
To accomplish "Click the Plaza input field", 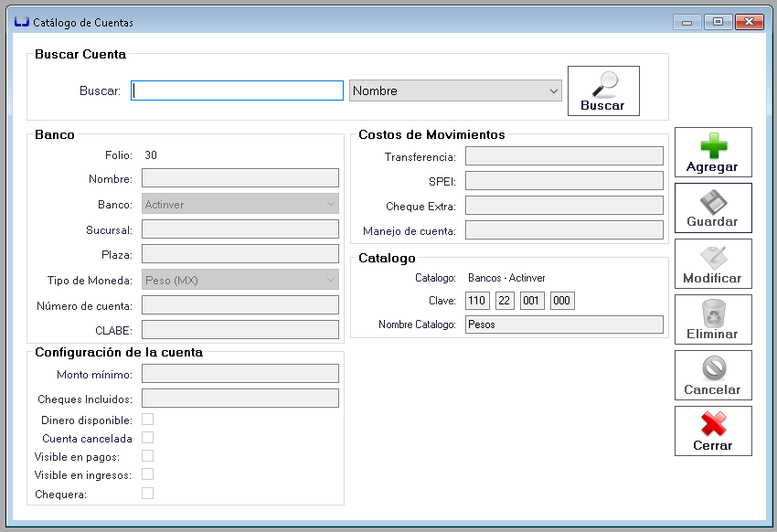I will pos(240,254).
